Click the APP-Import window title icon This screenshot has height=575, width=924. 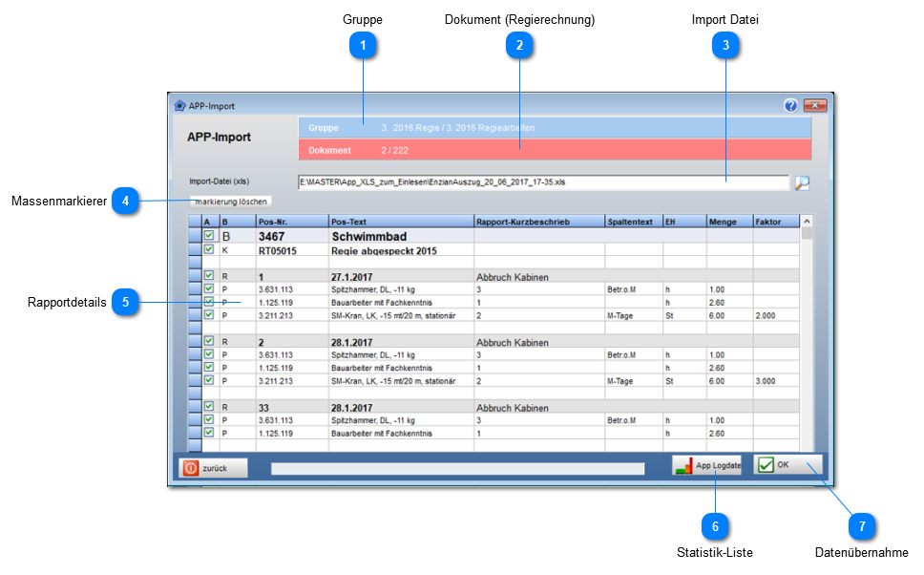(x=179, y=106)
